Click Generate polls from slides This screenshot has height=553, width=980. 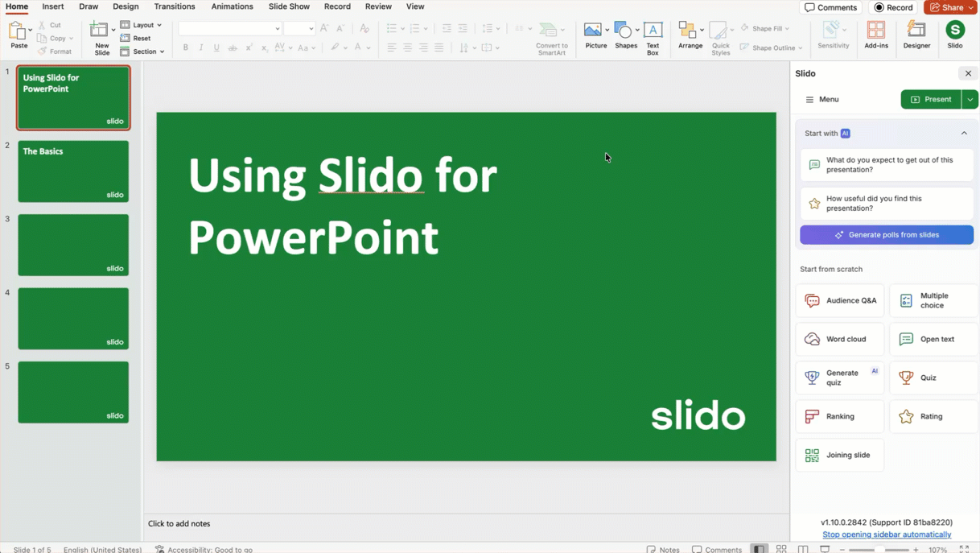[887, 235]
